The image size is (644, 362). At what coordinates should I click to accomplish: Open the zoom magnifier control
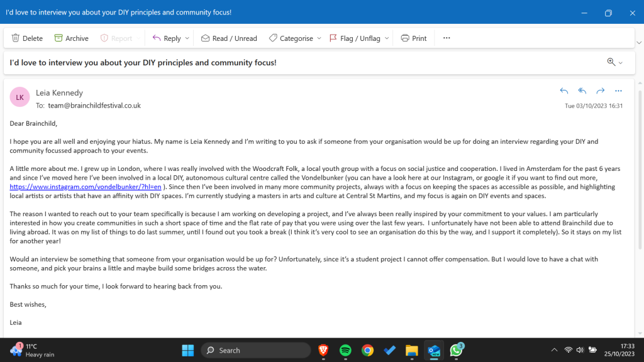click(614, 62)
